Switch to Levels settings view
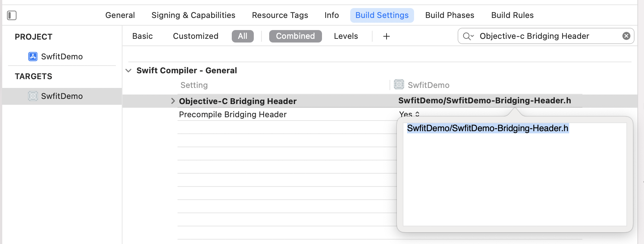644x244 pixels. click(346, 36)
